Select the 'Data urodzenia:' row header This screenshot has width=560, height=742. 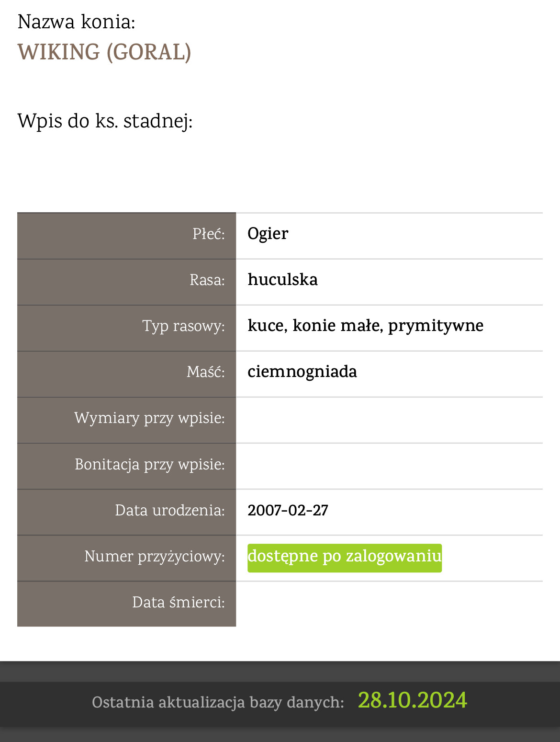169,511
